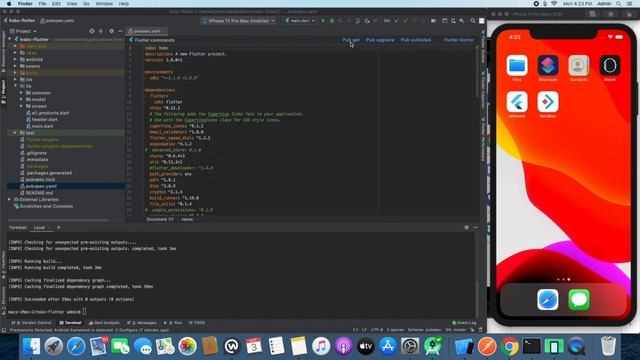The height and width of the screenshot is (360, 640).
Task: Open Finder from the macOS Dock
Action: tap(31, 347)
